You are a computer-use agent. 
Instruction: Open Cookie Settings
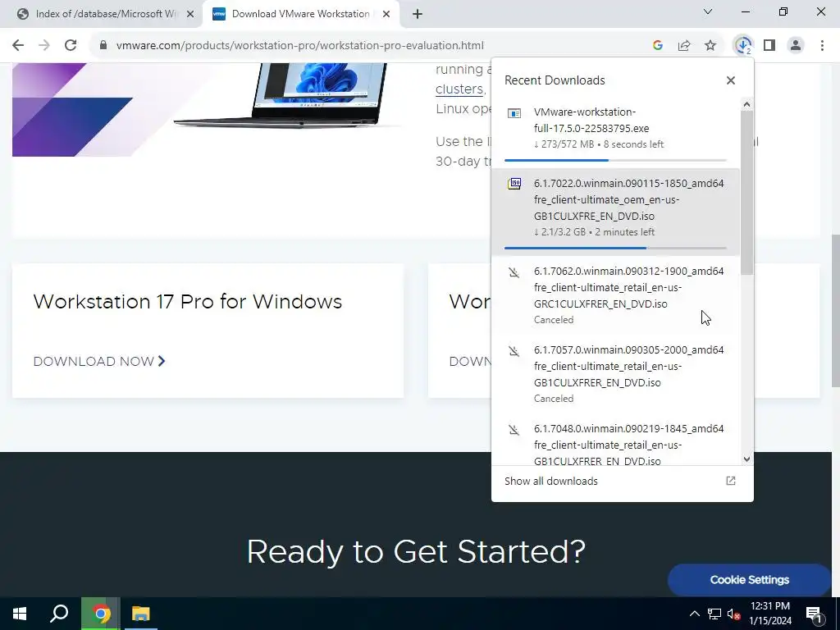point(750,580)
